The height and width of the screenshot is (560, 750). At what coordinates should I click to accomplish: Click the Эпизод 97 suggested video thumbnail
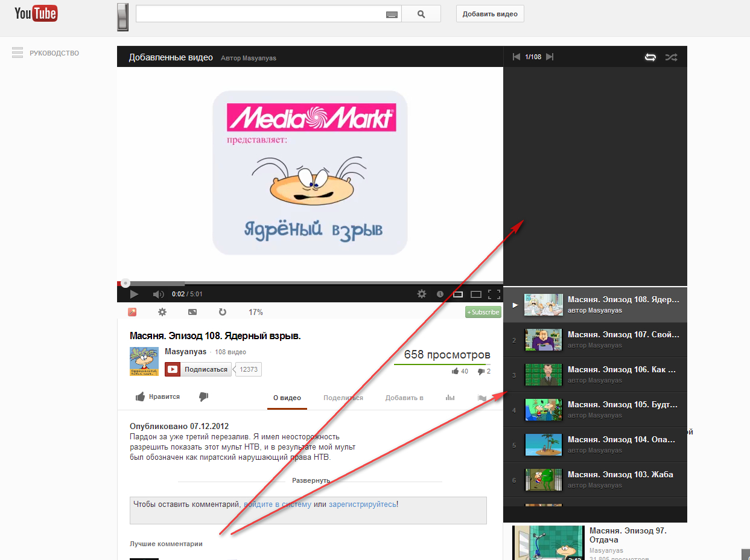(x=548, y=543)
